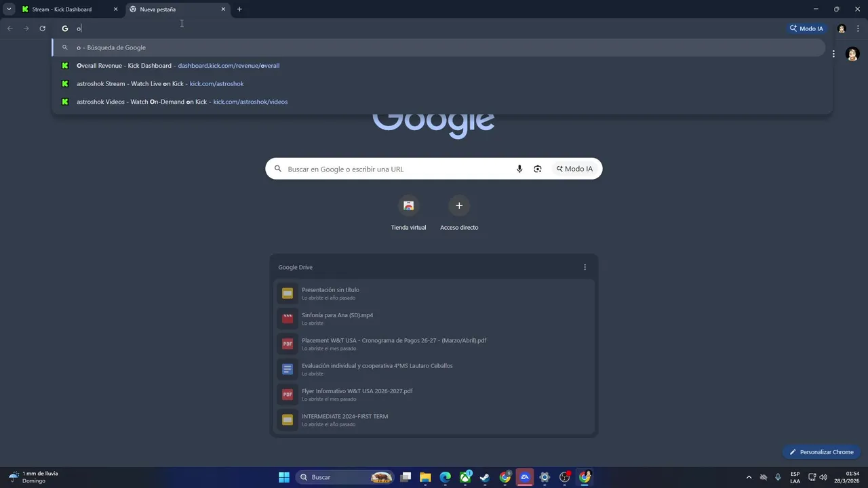Open the Windows Start menu
The height and width of the screenshot is (488, 868).
coord(284,477)
